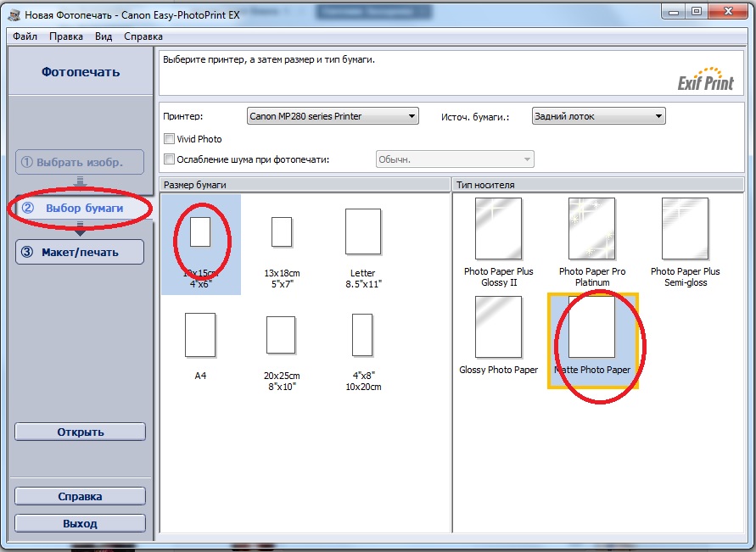756x552 pixels.
Task: Select Photo Paper Plus Glossy II media type
Action: point(499,229)
